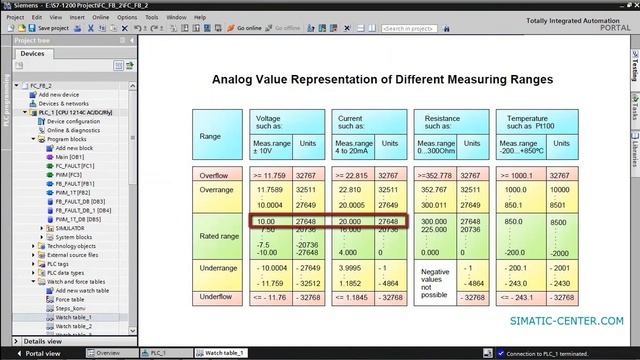Click the Delete X icon beside paste
640x360 pixels.
pos(125,28)
